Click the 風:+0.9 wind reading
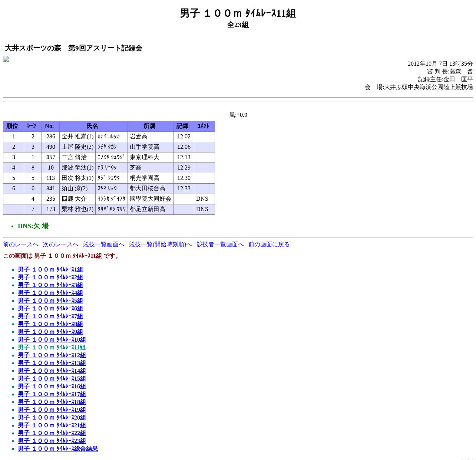 [238, 115]
